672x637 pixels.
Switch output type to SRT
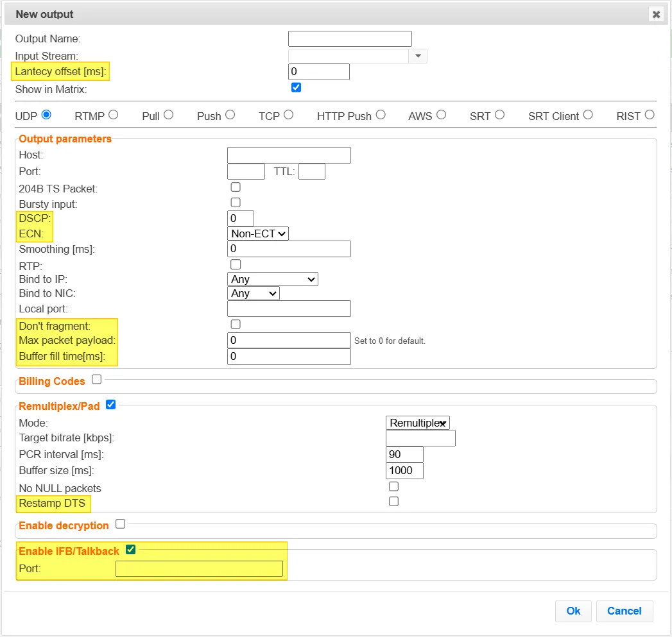click(x=500, y=115)
